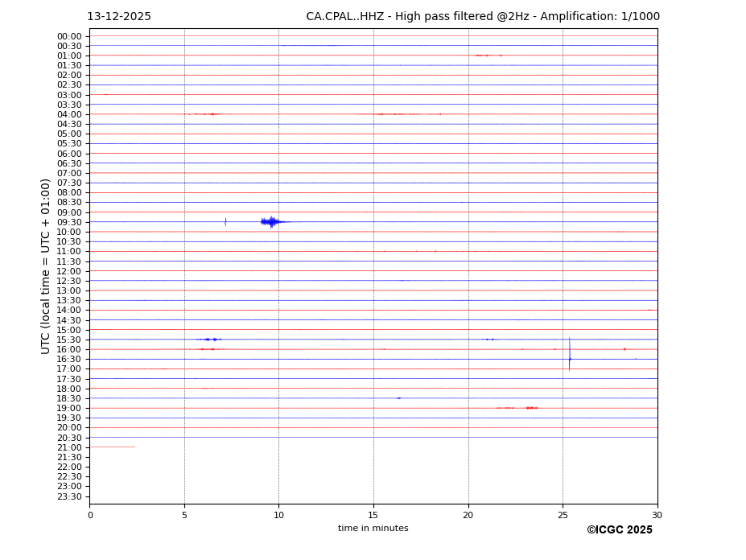Click the red signal on the 01:00 trace

tap(486, 56)
